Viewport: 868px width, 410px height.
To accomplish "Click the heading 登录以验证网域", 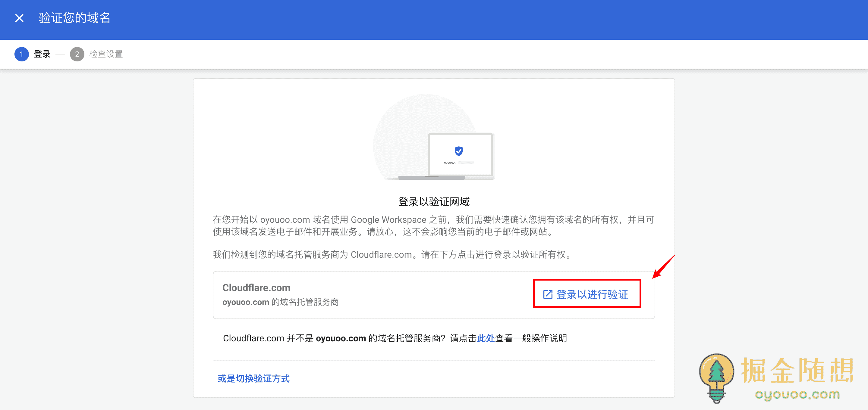I will [434, 202].
